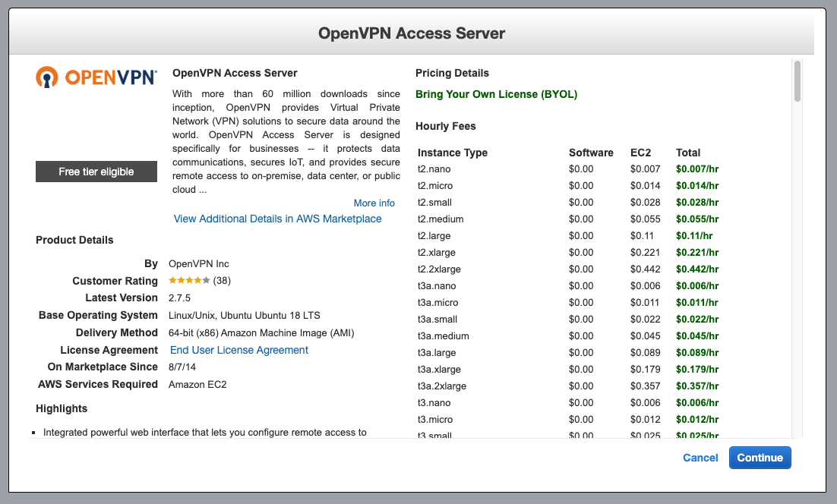
Task: Open the End User License Agreement link
Action: [x=239, y=350]
